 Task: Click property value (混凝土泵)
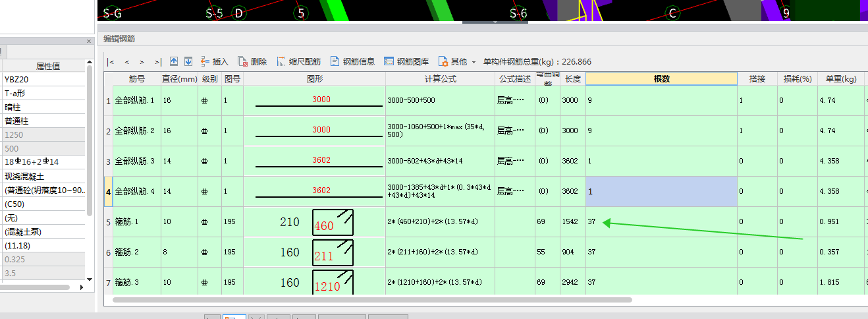pyautogui.click(x=43, y=231)
